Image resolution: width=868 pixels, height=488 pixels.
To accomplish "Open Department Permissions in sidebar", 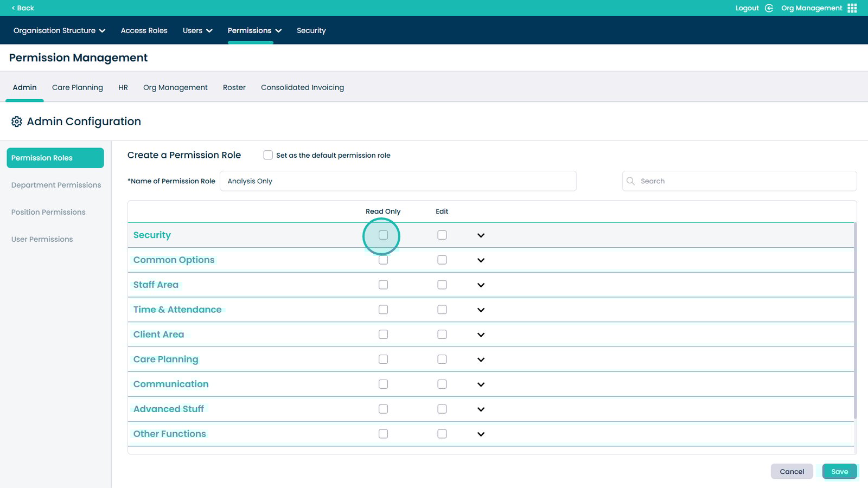I will (56, 185).
